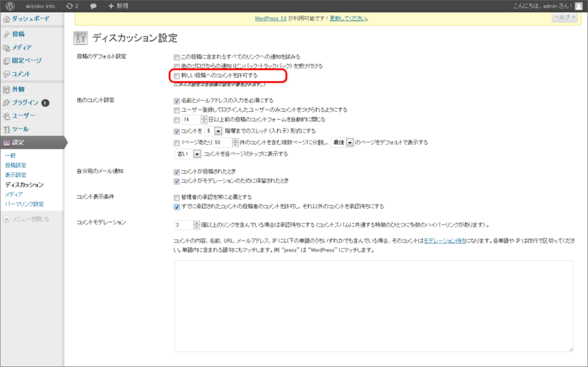Enable link notification attempt checkbox
Viewport: 588px width, 367px height.
click(176, 57)
